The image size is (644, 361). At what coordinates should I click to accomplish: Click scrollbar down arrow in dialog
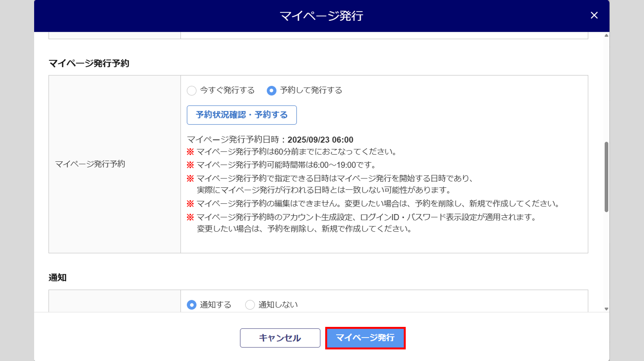click(x=606, y=309)
